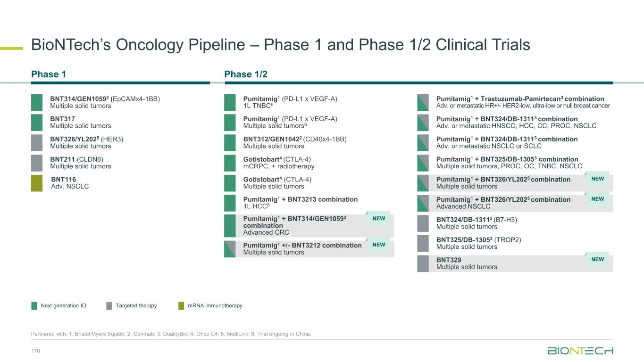Viewport: 644px width, 362px height.
Task: Click the gray Targeted therapy legend swatch
Action: click(x=109, y=306)
